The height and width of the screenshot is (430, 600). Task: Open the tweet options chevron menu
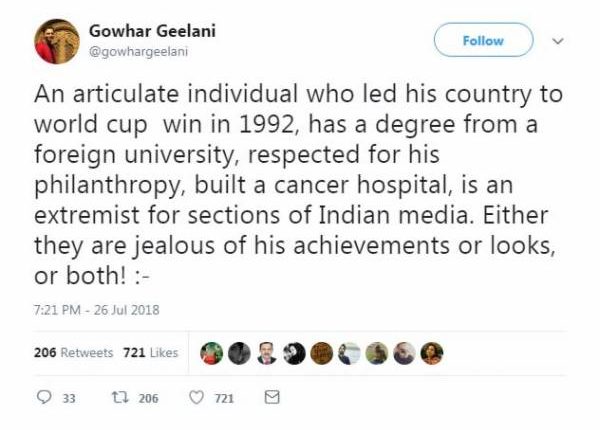tap(559, 41)
